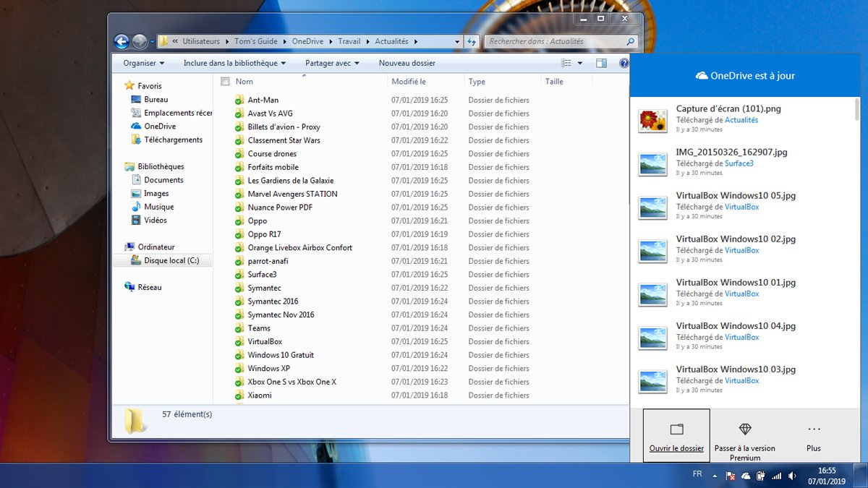Viewport: 868px width, 488px height.
Task: Click the Bureau desktop icon in sidebar
Action: 136,100
